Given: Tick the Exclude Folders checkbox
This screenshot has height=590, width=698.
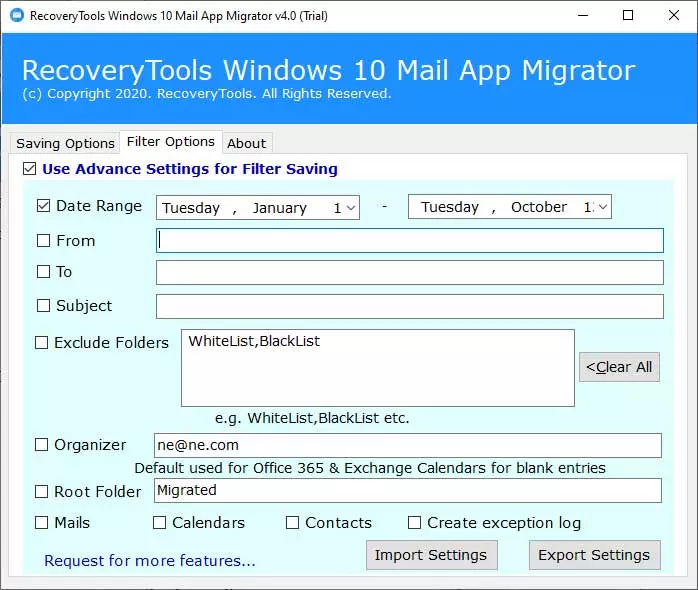Looking at the screenshot, I should (x=42, y=343).
